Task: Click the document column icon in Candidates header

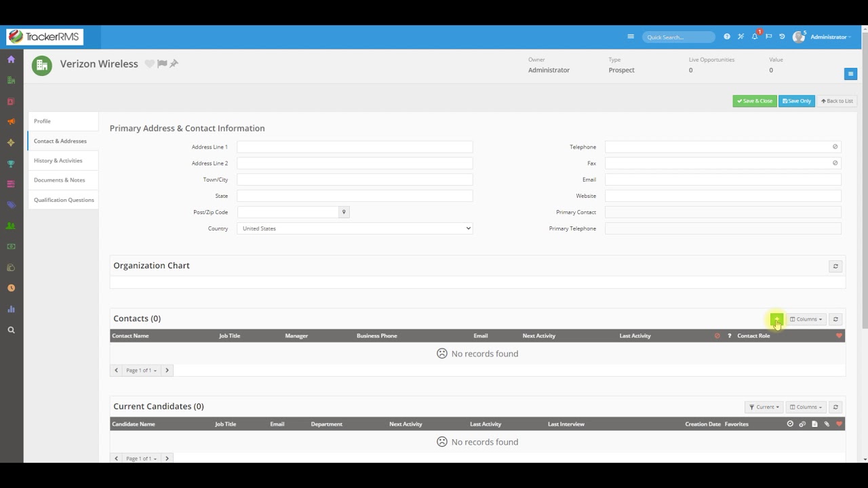Action: click(x=814, y=424)
